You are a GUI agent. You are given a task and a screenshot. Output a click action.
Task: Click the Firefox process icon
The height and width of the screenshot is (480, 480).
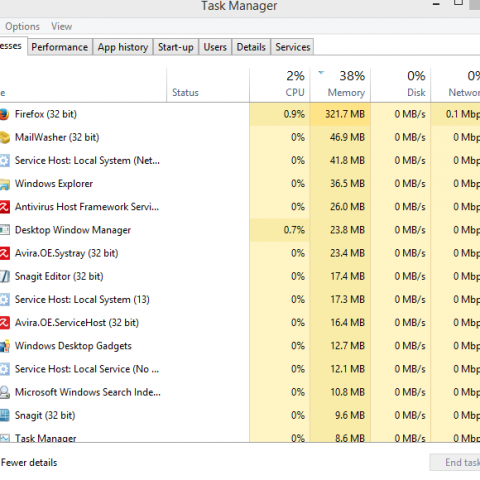4,114
